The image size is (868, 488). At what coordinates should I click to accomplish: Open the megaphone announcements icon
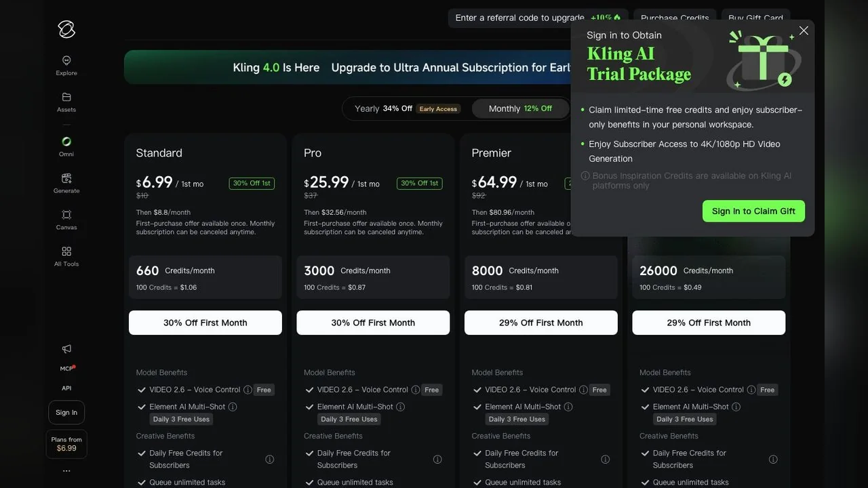point(66,349)
